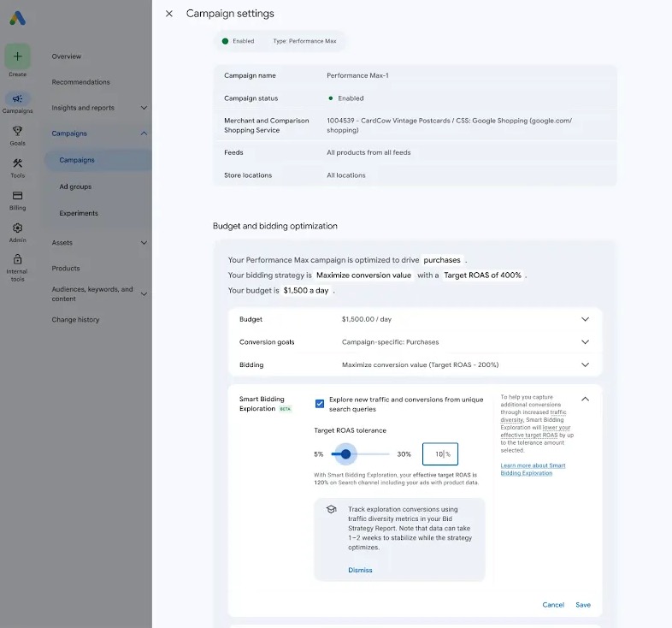The image size is (672, 628).
Task: Click the Maximize conversion value chip
Action: point(363,275)
